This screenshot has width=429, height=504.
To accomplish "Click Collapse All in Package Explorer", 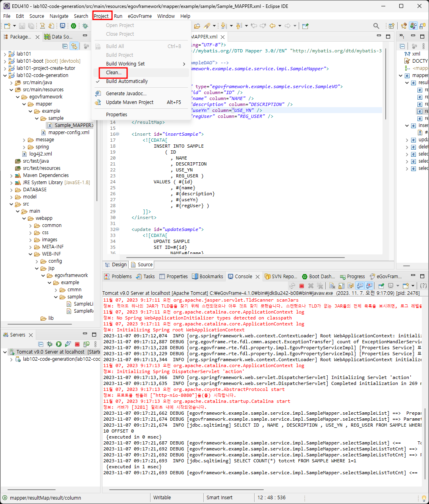I will (65, 46).
